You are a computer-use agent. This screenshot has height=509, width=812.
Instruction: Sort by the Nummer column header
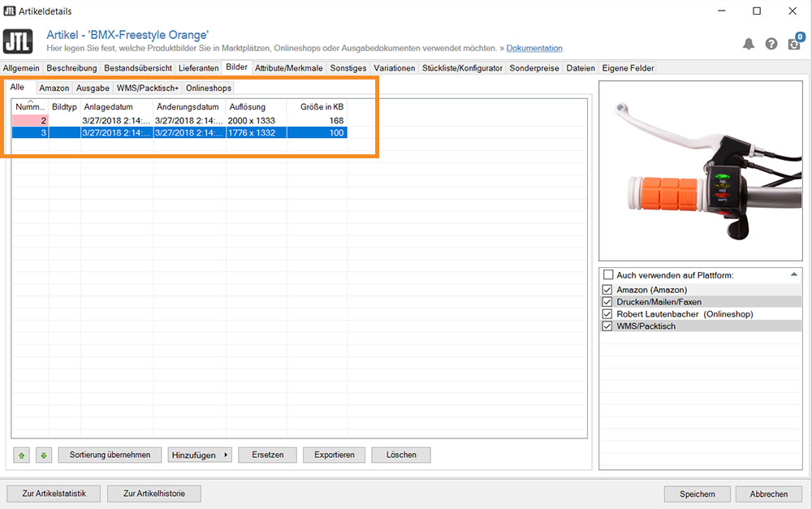click(x=30, y=106)
